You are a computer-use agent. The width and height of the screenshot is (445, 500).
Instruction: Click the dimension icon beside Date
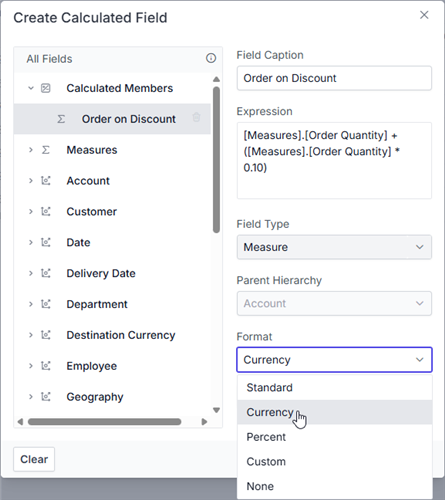coord(46,242)
